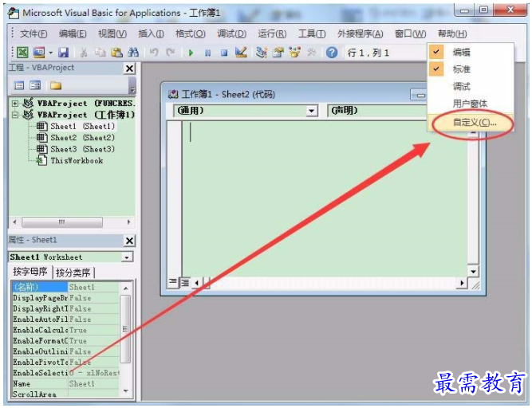Run the macro with green play icon
Viewport: 532px width, 408px height.
(191, 53)
